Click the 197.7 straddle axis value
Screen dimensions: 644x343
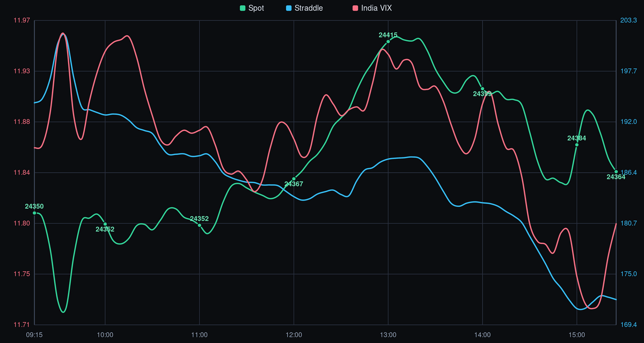point(628,71)
